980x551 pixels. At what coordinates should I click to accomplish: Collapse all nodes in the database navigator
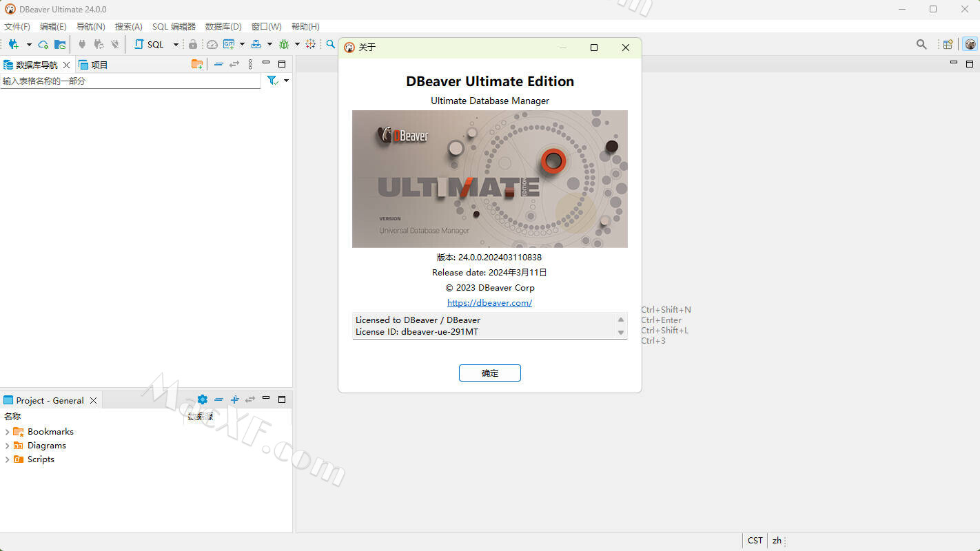pos(218,64)
